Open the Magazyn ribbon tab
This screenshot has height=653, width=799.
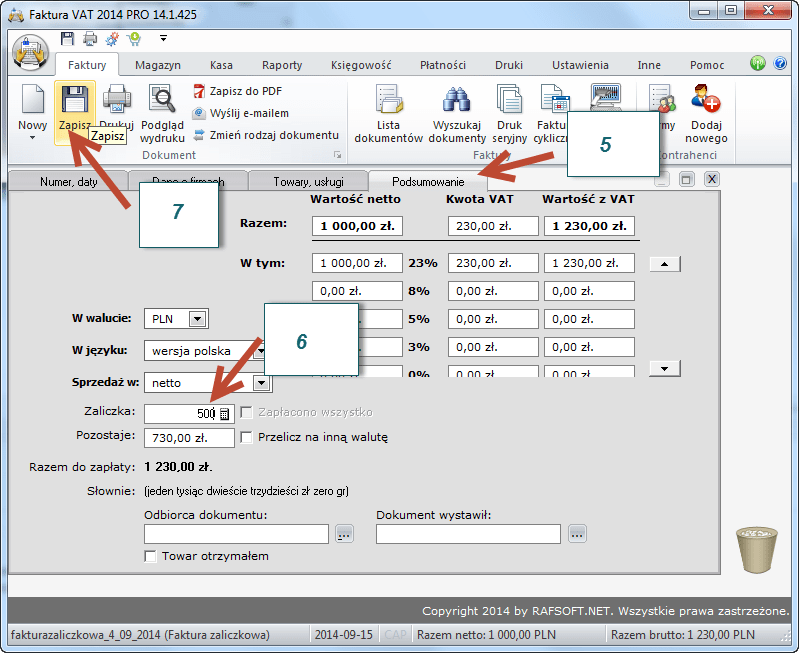(x=158, y=65)
